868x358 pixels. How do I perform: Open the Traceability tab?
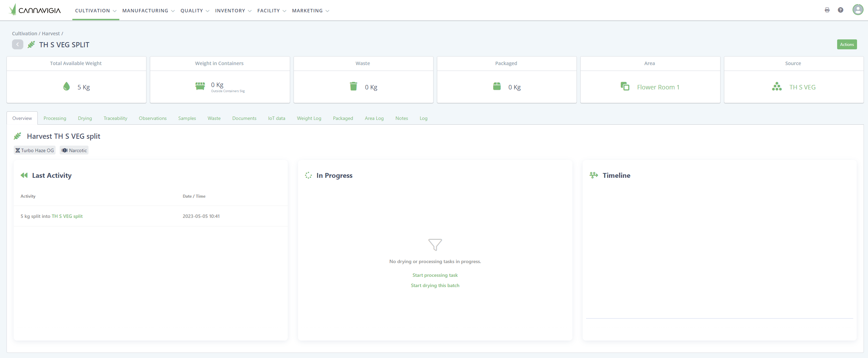115,118
